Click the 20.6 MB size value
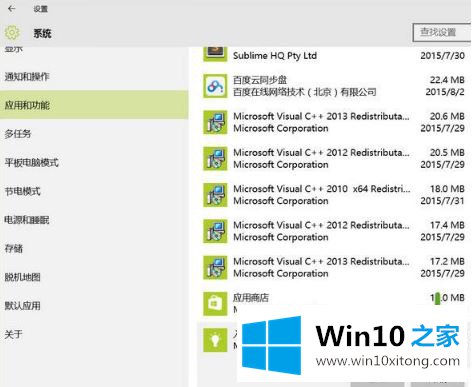 pos(447,116)
